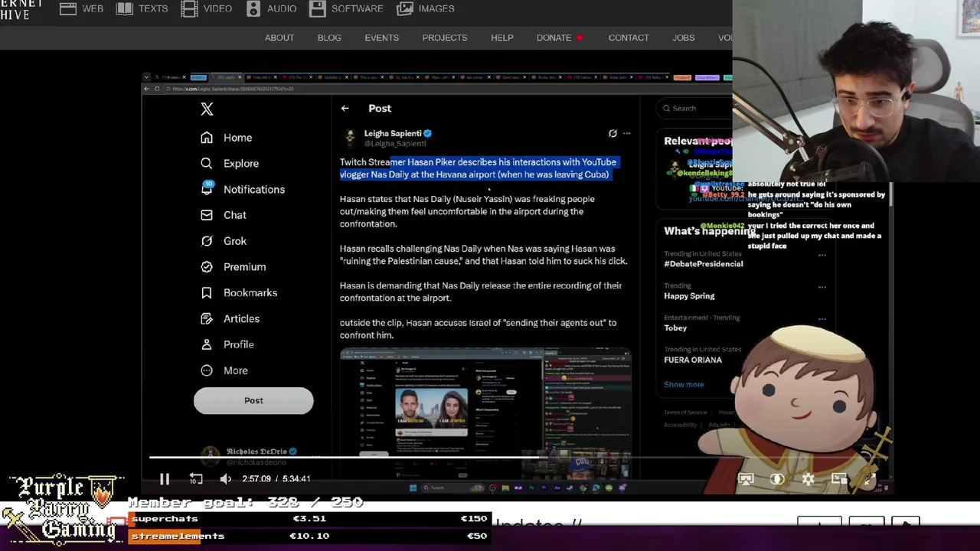Open the JOBS menu item
980x551 pixels.
click(684, 37)
